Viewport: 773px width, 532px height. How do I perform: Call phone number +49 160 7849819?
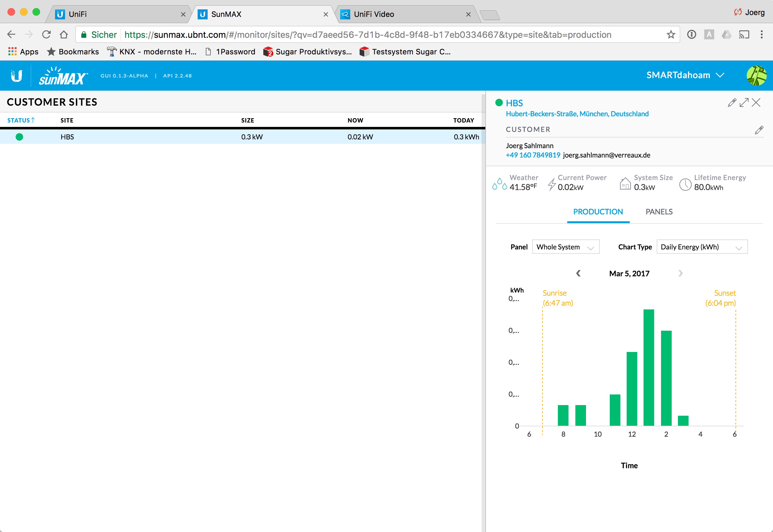(x=533, y=155)
